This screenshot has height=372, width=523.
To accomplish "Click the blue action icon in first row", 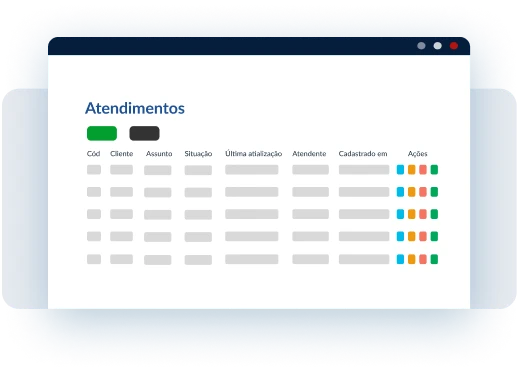I will (x=400, y=169).
